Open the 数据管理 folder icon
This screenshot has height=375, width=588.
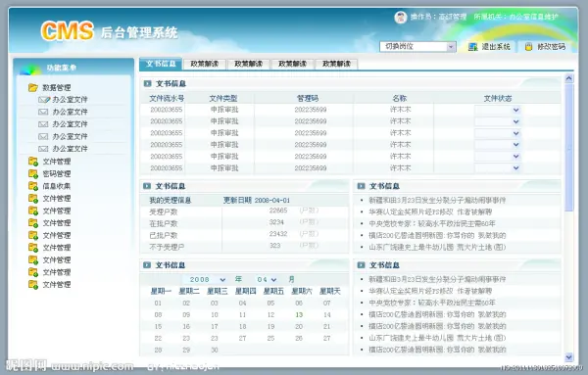pyautogui.click(x=33, y=88)
